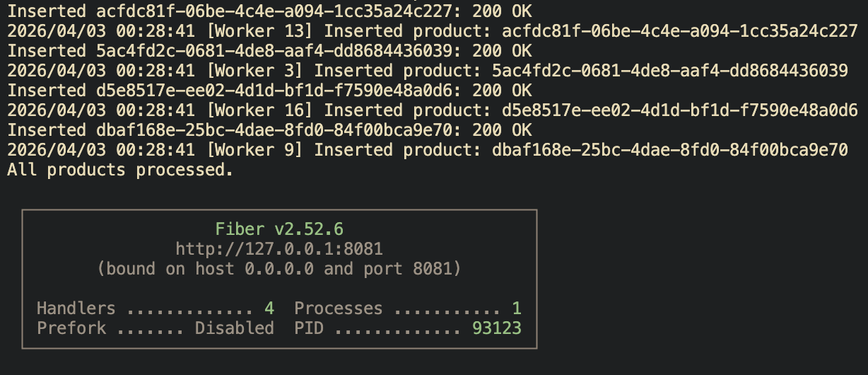The height and width of the screenshot is (375, 868).
Task: Click the product UUID on the Worker 13 line
Action: [679, 31]
